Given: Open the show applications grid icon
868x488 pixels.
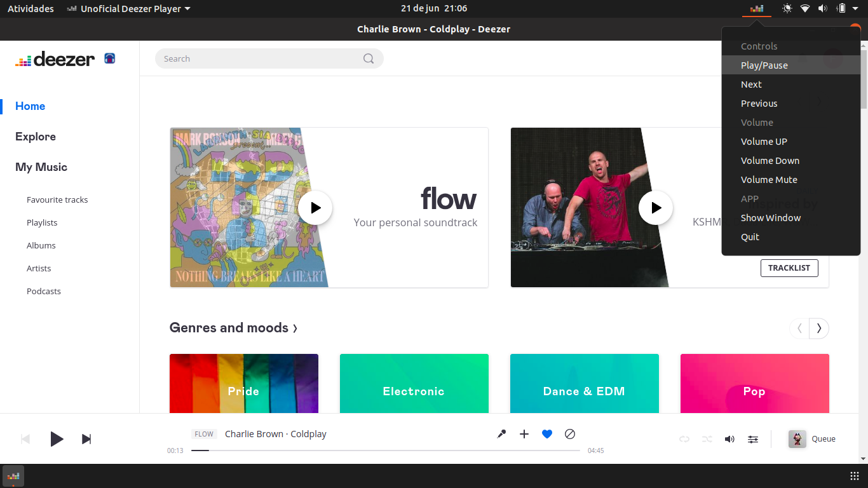Looking at the screenshot, I should tap(855, 476).
